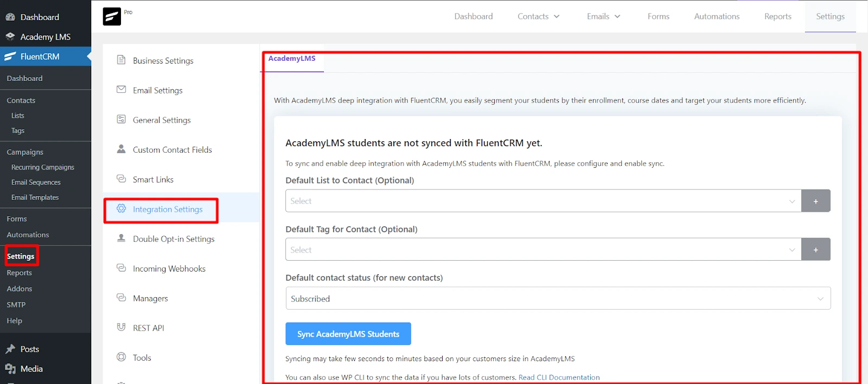Open Recurring Campaigns in the sidebar

43,167
